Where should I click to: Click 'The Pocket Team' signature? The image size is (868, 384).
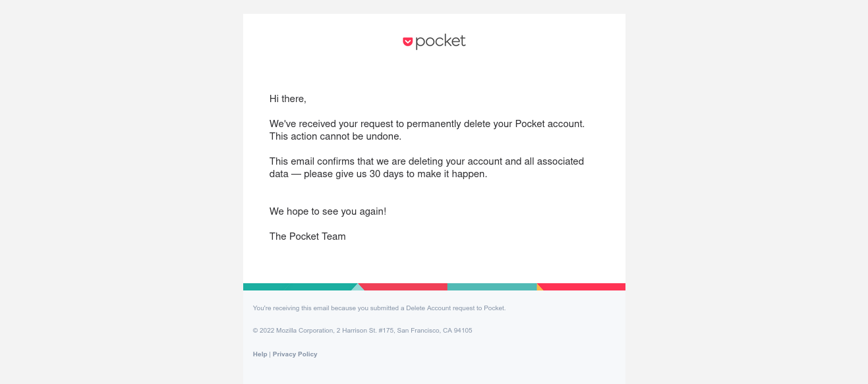click(308, 236)
